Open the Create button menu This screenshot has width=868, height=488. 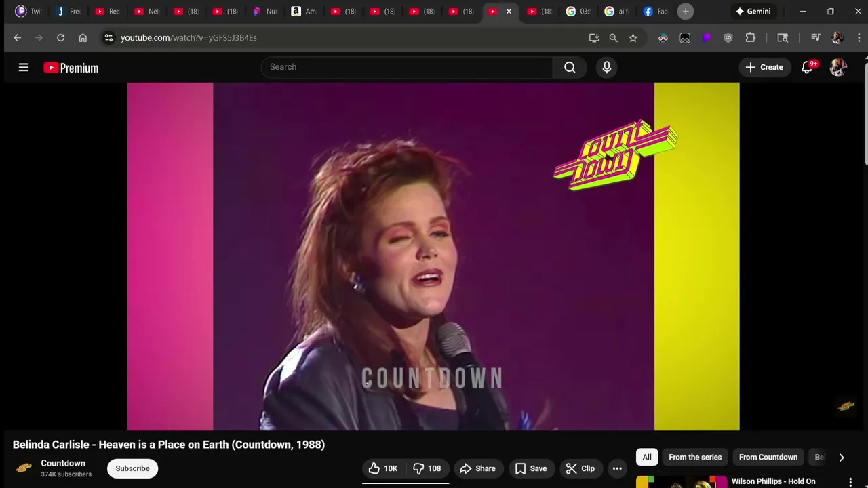click(764, 67)
